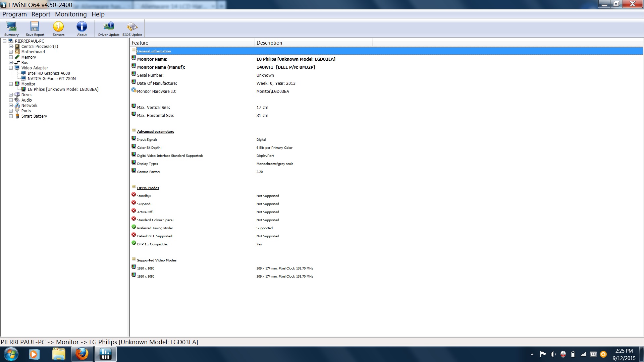The width and height of the screenshot is (644, 362).
Task: Open the Summary toolbar icon
Action: coord(11,28)
